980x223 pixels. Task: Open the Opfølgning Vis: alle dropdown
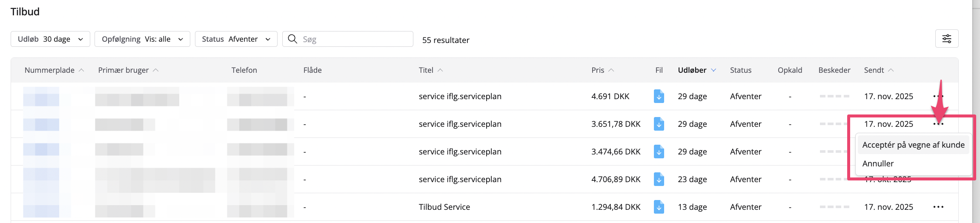[142, 39]
